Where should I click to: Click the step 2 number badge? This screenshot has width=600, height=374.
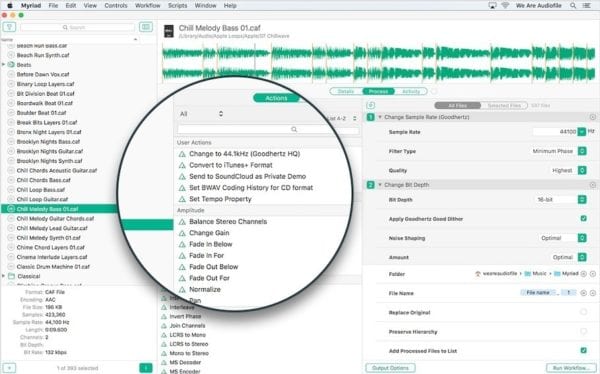(x=370, y=185)
